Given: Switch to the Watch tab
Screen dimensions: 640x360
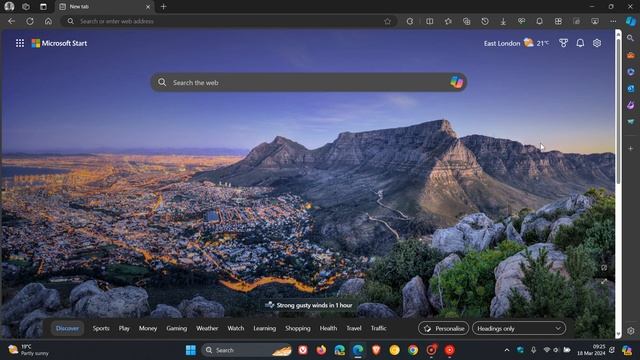Looking at the screenshot, I should tap(236, 328).
